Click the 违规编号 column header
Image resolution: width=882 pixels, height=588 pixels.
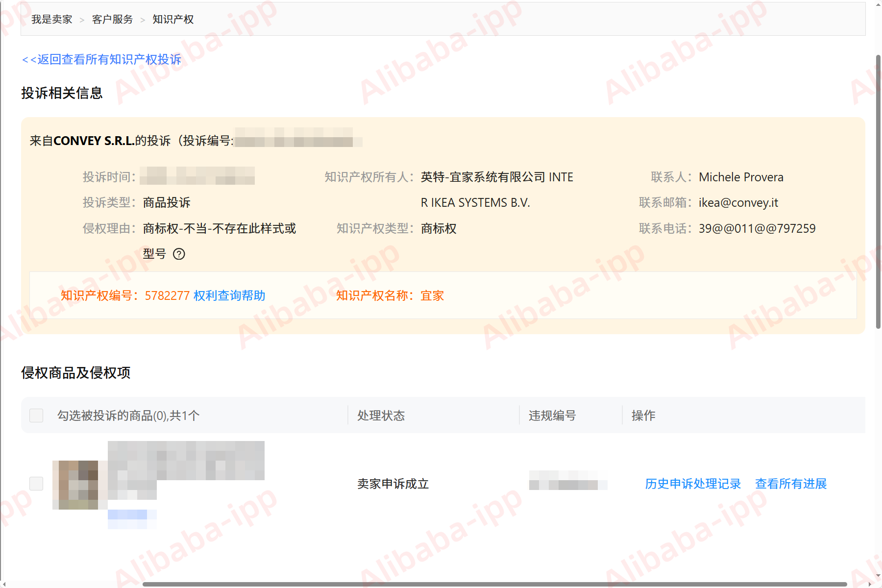point(552,416)
